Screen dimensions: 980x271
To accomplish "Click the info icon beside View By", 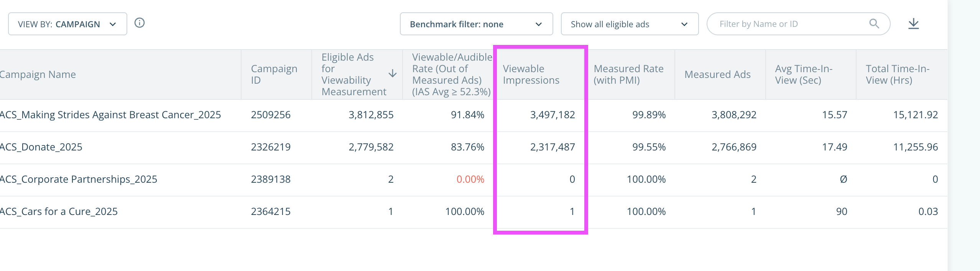I will pyautogui.click(x=140, y=23).
